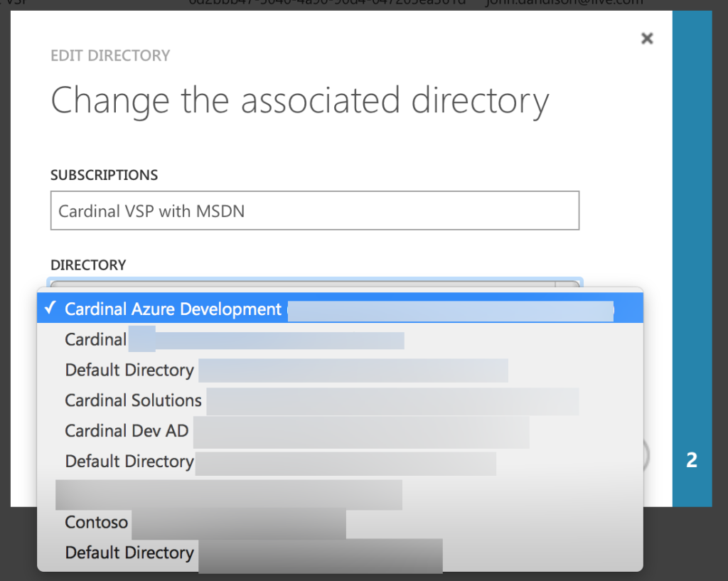The image size is (728, 581).
Task: Select the Cardinal Solutions directory
Action: pos(340,400)
